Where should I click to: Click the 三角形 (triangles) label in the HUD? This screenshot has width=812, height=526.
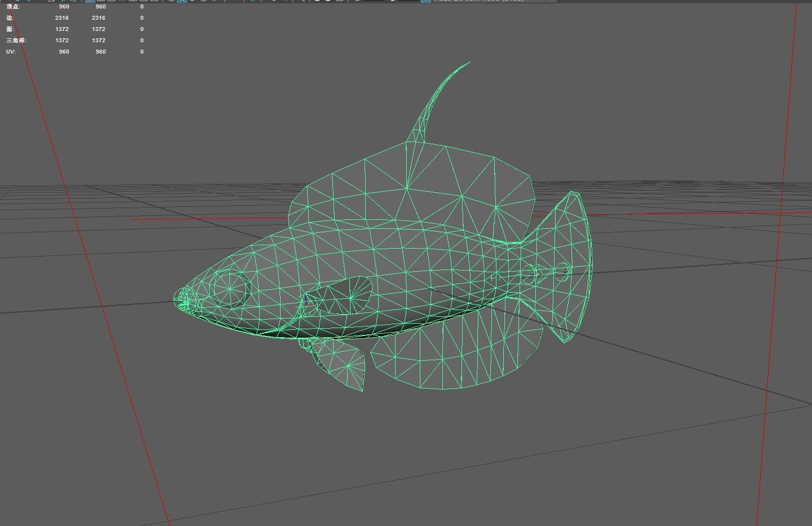16,40
